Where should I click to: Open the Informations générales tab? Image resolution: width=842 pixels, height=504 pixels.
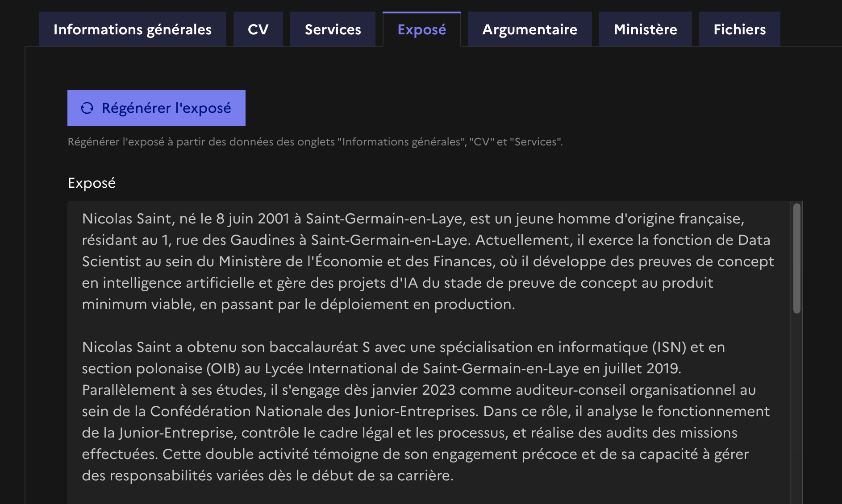[133, 29]
